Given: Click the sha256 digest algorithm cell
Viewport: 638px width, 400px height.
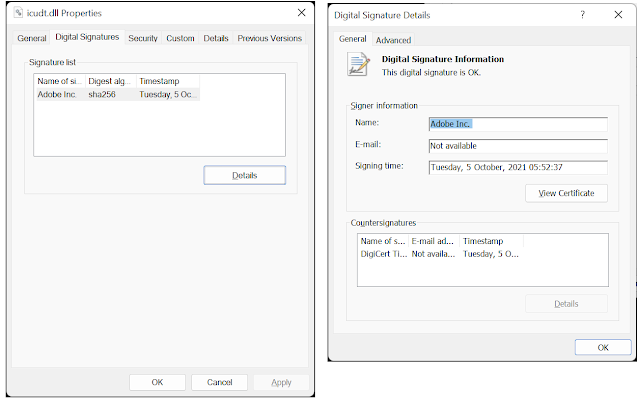Looking at the screenshot, I should (x=102, y=94).
